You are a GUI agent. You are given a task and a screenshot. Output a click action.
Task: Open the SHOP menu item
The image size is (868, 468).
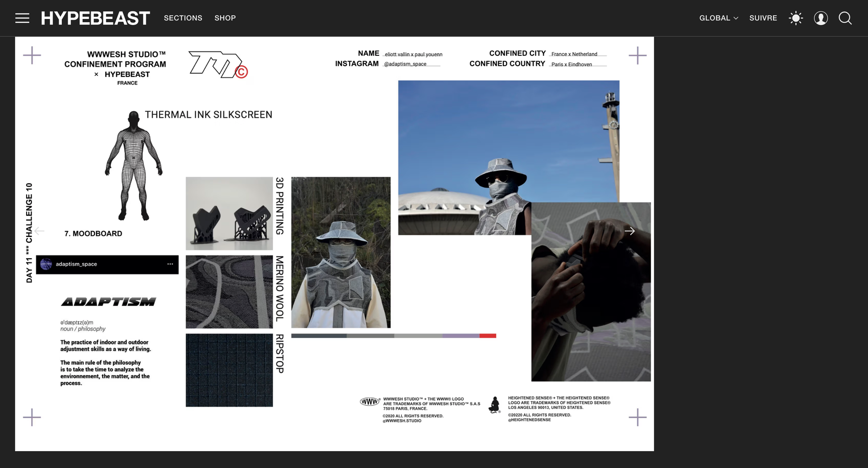point(225,18)
